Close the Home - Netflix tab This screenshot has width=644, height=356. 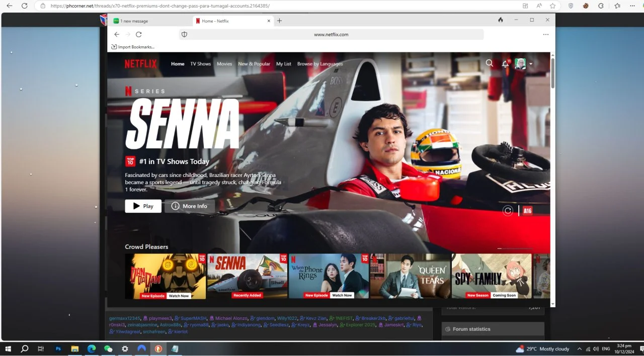[269, 21]
